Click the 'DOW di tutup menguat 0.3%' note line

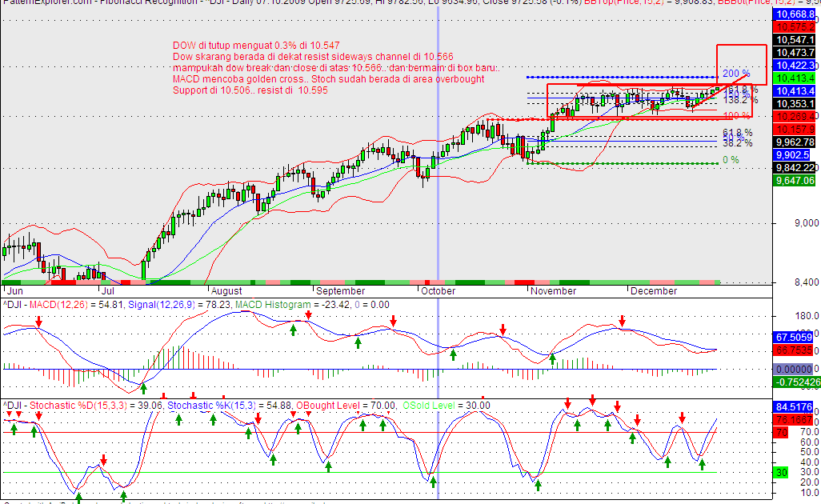click(256, 46)
